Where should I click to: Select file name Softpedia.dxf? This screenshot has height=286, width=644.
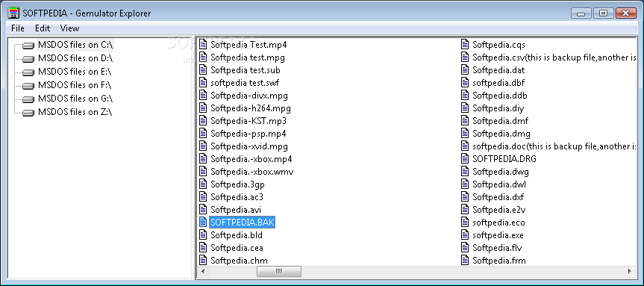(498, 197)
